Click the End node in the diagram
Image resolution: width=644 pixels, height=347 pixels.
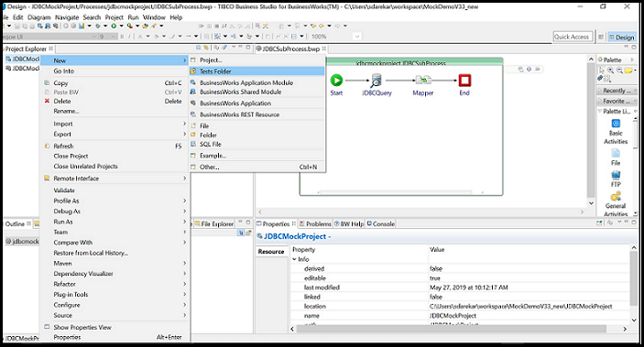point(464,80)
